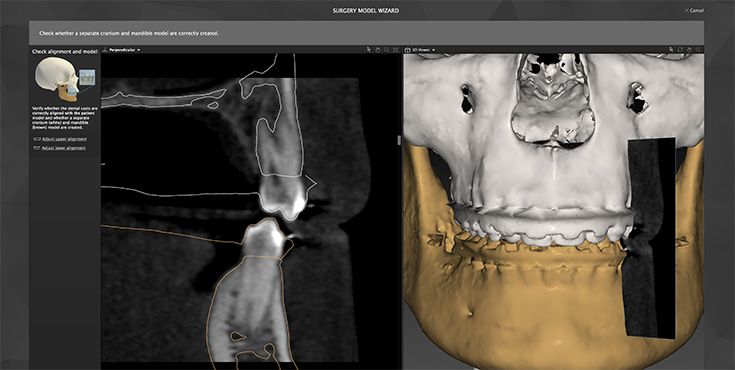Click the skull illustration thumbnail in the left panel
The width and height of the screenshot is (735, 370).
(65, 80)
